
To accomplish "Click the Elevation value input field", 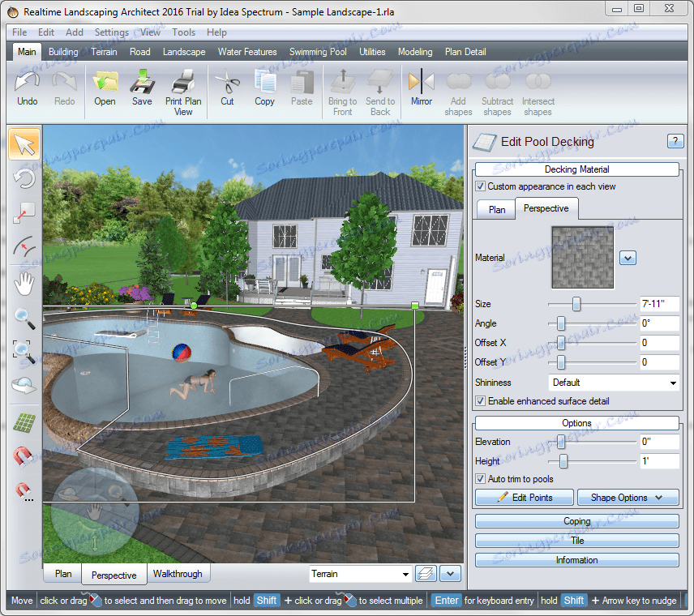I will 659,442.
